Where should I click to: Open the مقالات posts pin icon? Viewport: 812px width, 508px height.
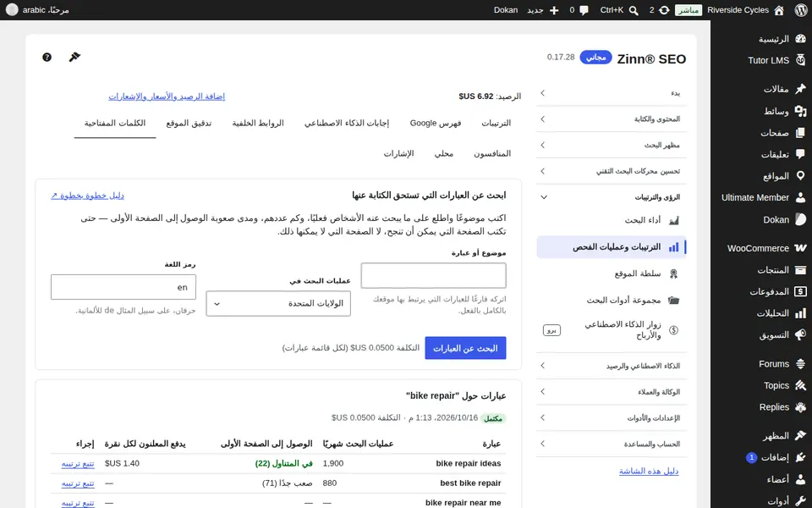pyautogui.click(x=800, y=89)
